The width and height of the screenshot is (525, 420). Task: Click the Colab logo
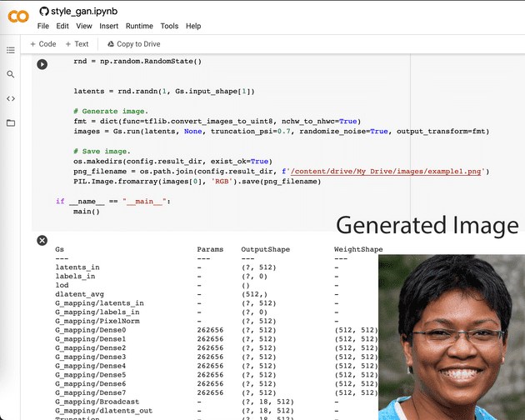[18, 16]
